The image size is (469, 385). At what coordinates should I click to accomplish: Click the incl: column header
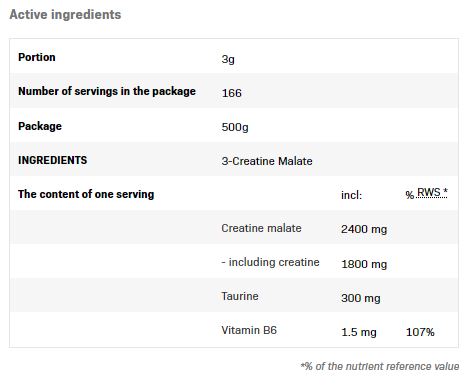tap(351, 195)
